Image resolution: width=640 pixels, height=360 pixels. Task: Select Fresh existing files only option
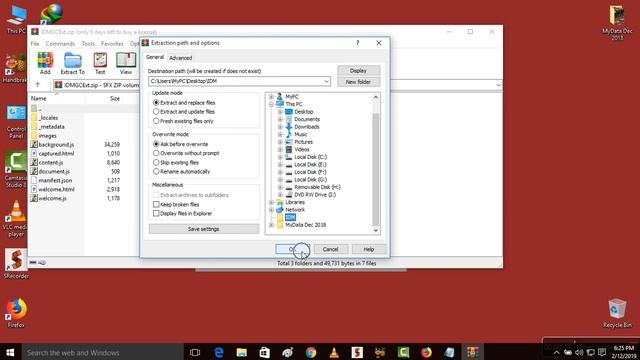(x=183, y=121)
